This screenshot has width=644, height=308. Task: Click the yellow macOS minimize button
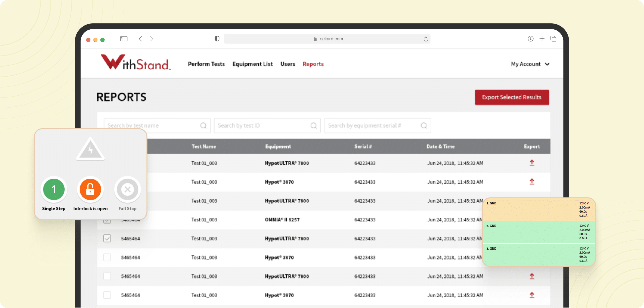95,40
